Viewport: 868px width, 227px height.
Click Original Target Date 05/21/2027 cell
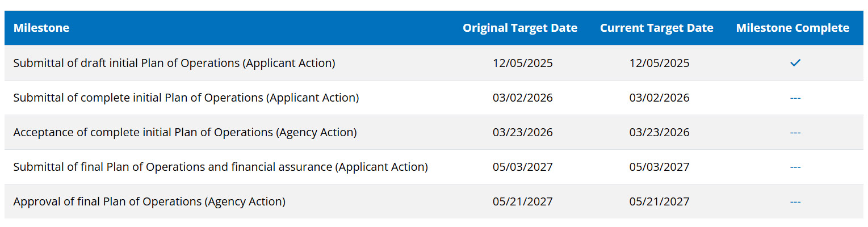click(522, 201)
